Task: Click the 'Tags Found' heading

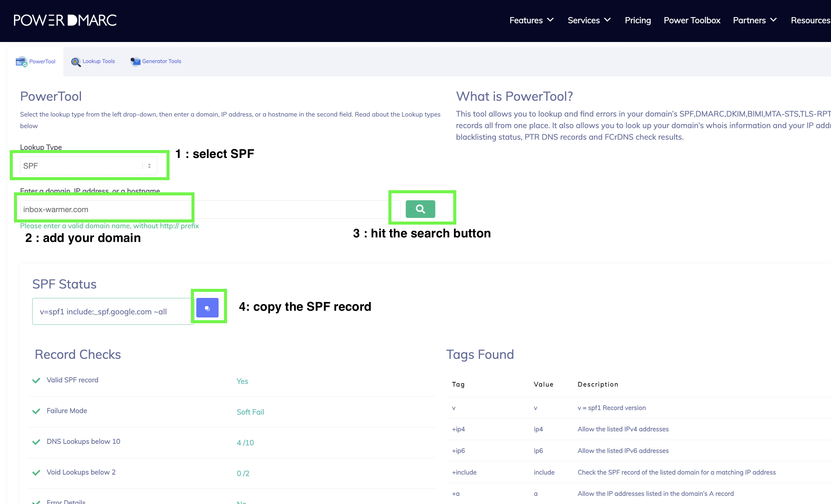Action: click(480, 354)
